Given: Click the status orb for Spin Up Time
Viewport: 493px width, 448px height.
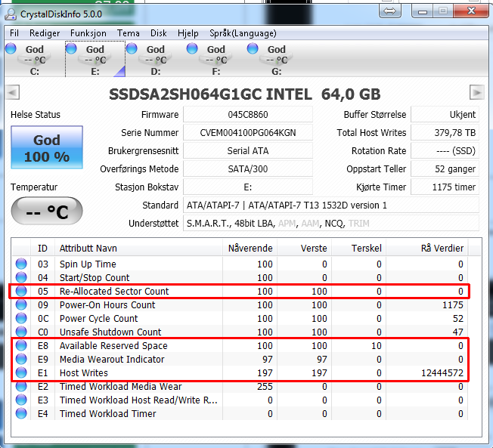Looking at the screenshot, I should coord(21,264).
